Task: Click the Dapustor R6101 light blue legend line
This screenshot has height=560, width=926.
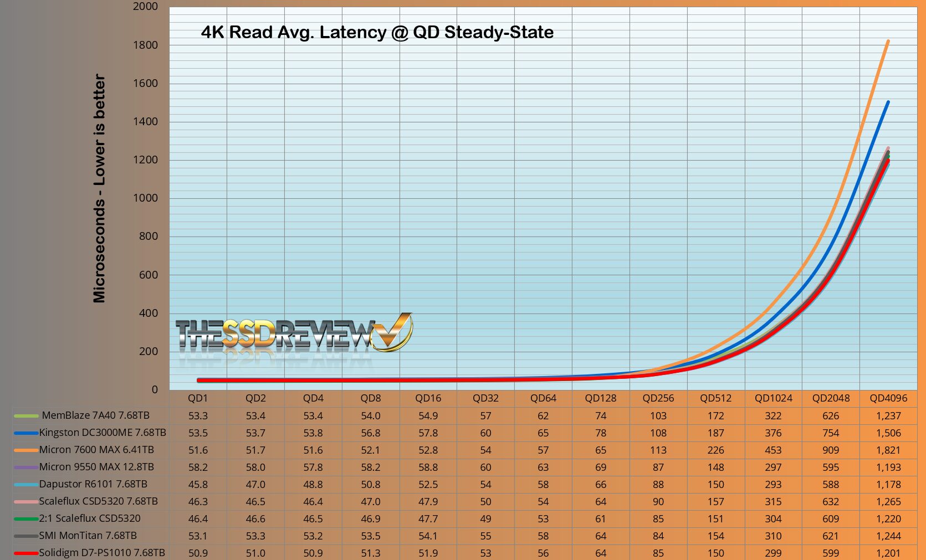Action: pyautogui.click(x=26, y=485)
